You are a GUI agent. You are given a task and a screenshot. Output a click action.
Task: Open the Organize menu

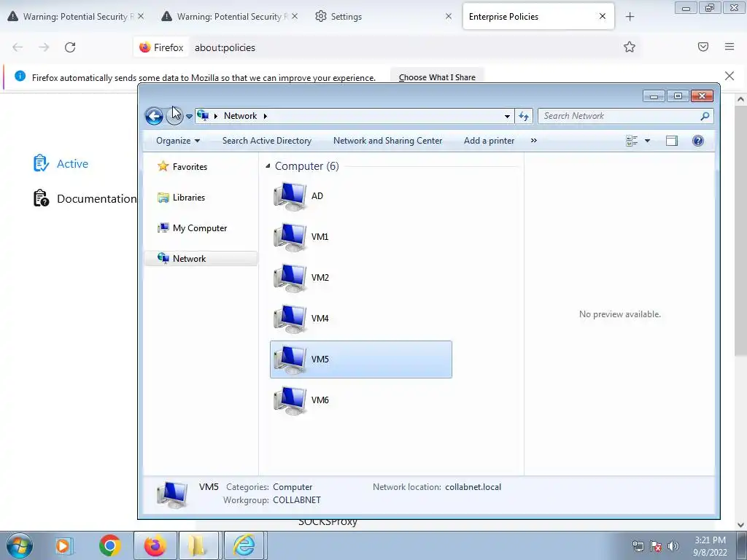tap(178, 141)
